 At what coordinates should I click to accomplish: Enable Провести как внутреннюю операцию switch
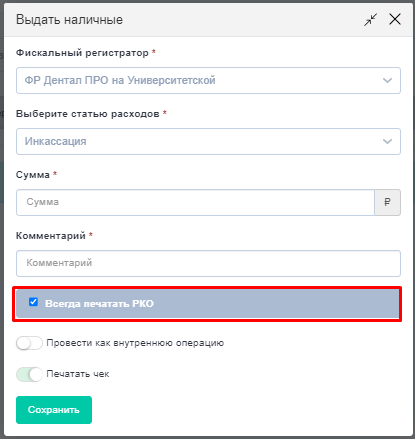pyautogui.click(x=29, y=343)
